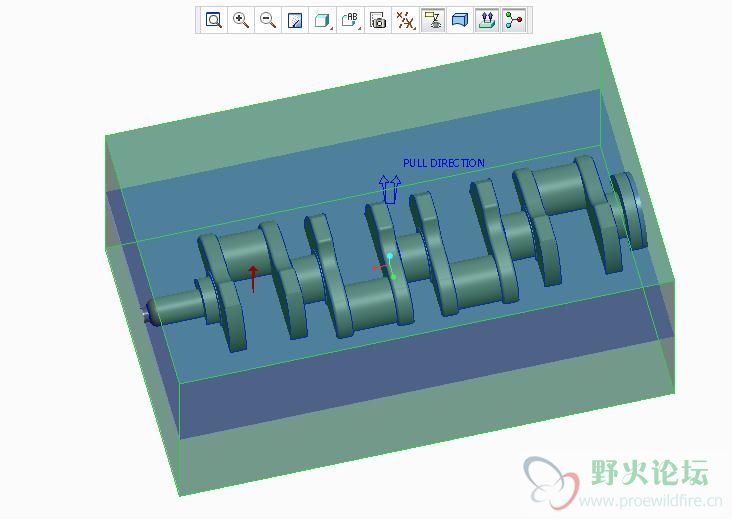Click the blue shaded surface display icon
Viewport: 732px width, 519px height.
coord(460,20)
